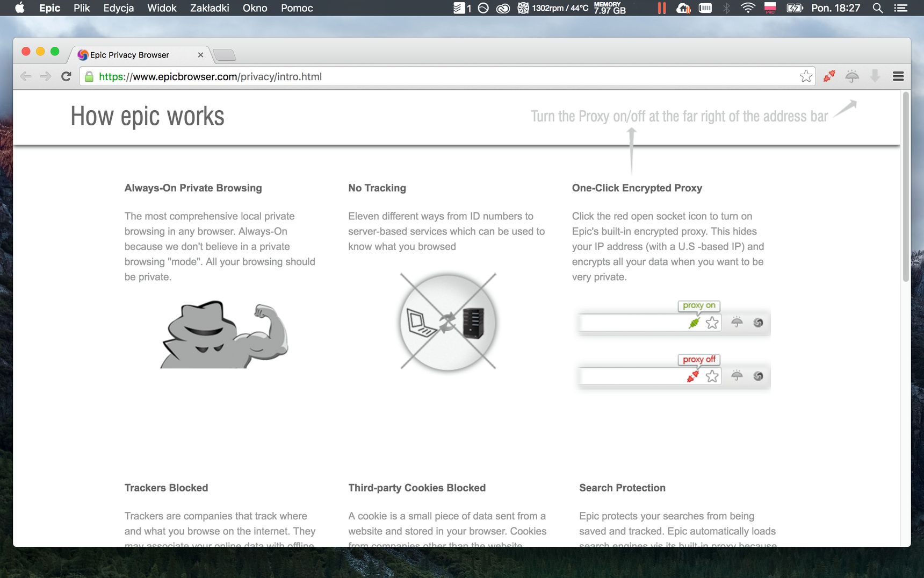Open the browser hamburger menu
Screen dimensions: 924x578
(x=898, y=76)
